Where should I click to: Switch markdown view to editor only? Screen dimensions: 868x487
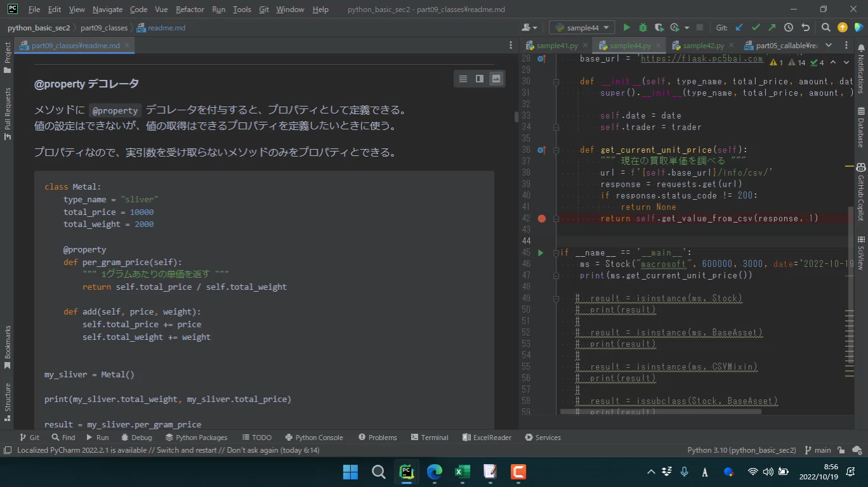(463, 79)
